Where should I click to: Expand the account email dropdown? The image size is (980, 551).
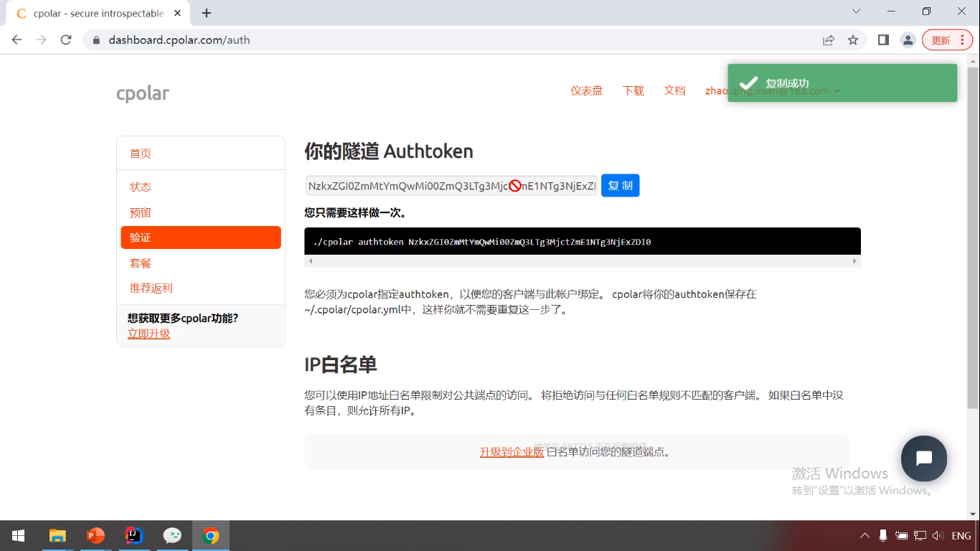coord(773,91)
